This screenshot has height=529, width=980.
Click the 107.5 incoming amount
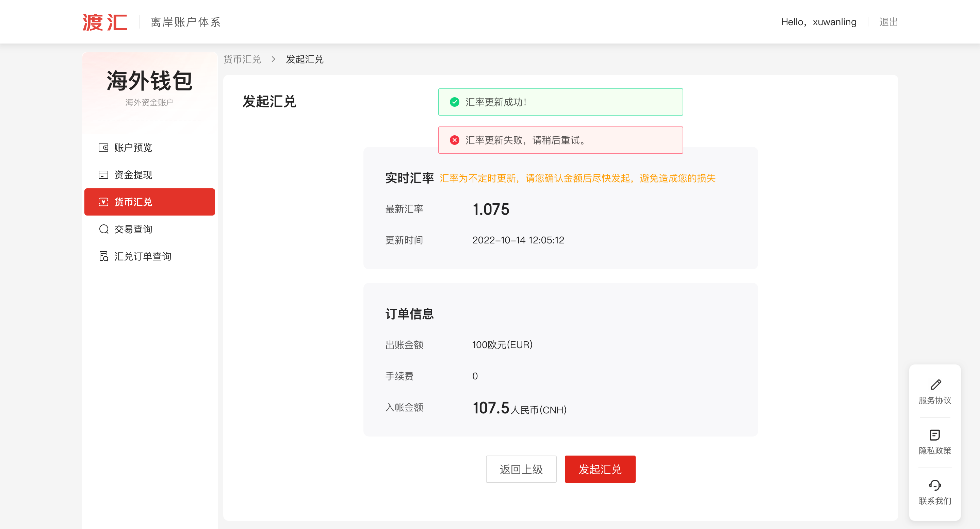coord(491,408)
